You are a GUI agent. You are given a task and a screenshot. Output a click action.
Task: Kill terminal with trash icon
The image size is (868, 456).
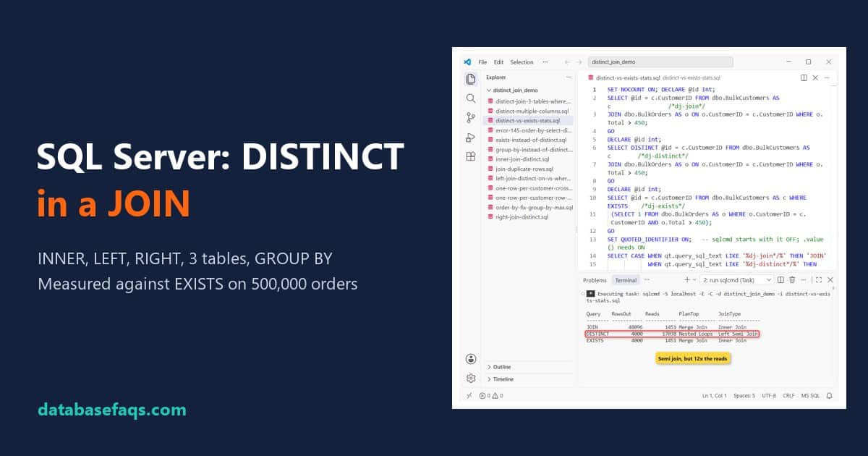793,279
